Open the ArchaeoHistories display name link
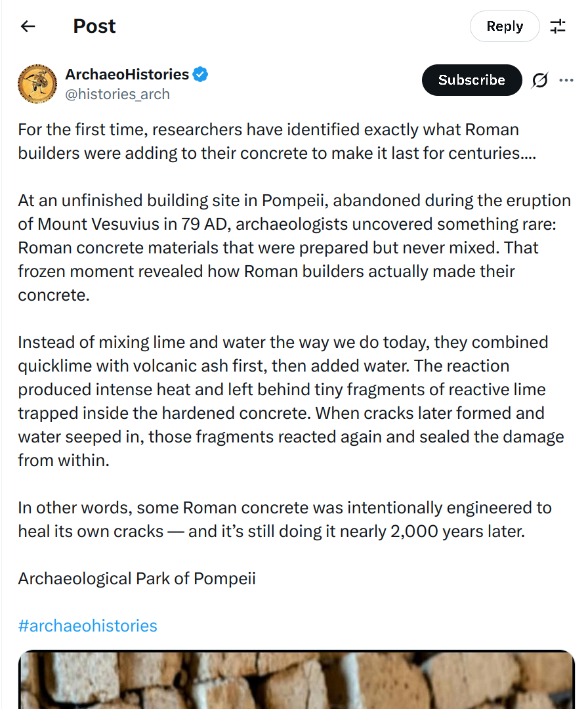Viewport: 588px width, 709px height. point(127,74)
